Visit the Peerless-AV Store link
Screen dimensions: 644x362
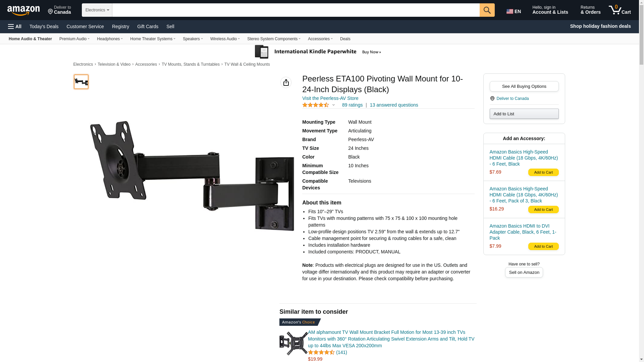coord(330,98)
